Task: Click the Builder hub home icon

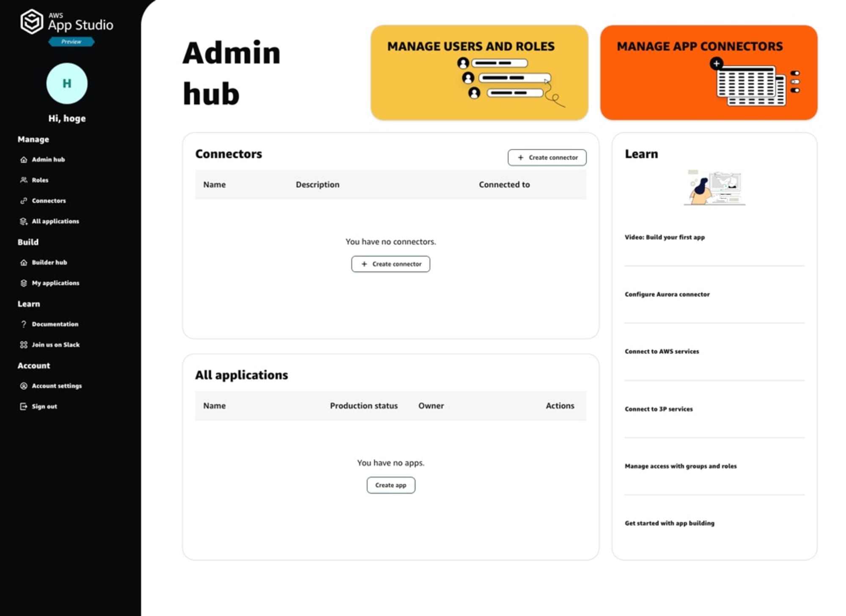Action: click(24, 262)
